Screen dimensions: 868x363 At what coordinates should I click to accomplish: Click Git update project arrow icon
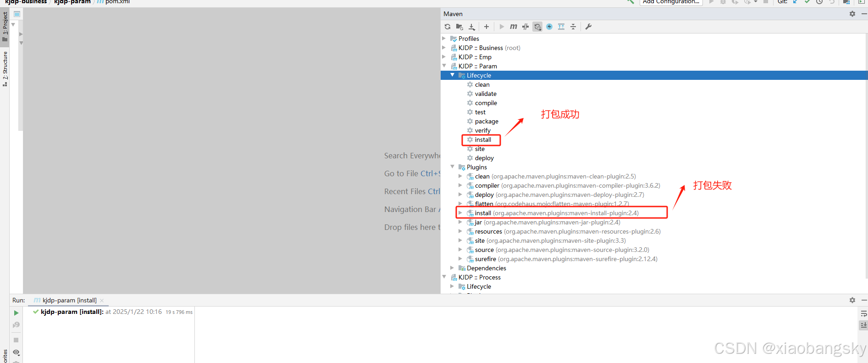tap(796, 2)
